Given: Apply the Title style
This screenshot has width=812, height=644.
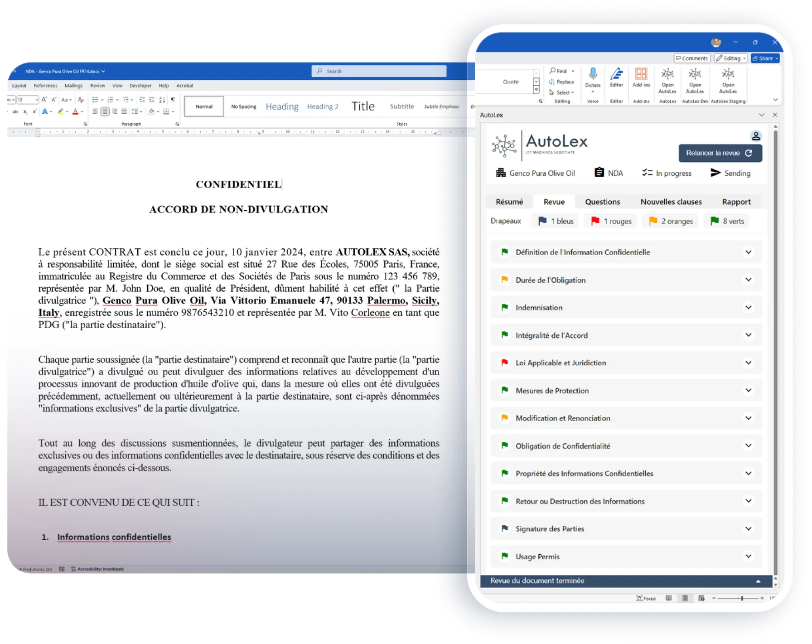Looking at the screenshot, I should 363,107.
